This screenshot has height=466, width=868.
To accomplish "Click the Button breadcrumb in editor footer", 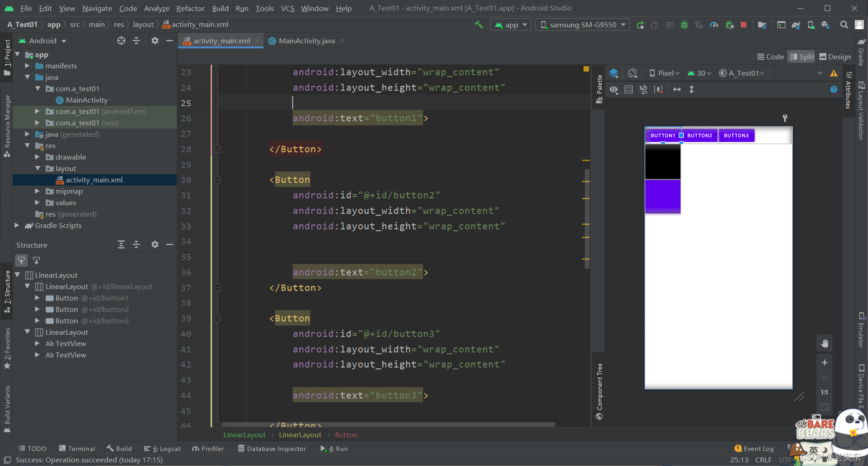I will 346,435.
